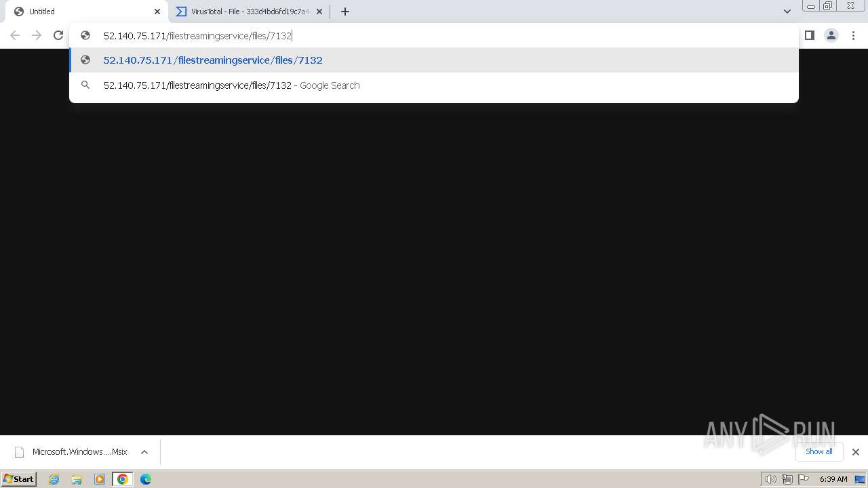Select the Google Search suggestion row

[x=434, y=85]
